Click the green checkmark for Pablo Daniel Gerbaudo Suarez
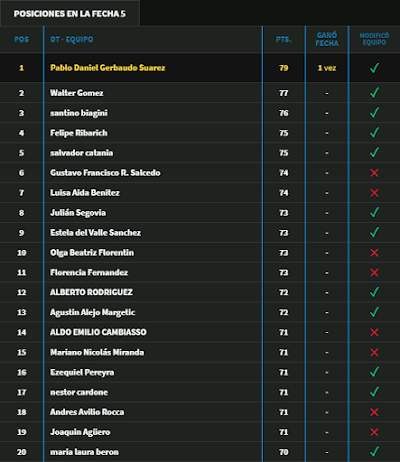This screenshot has height=462, width=400. pyautogui.click(x=374, y=68)
